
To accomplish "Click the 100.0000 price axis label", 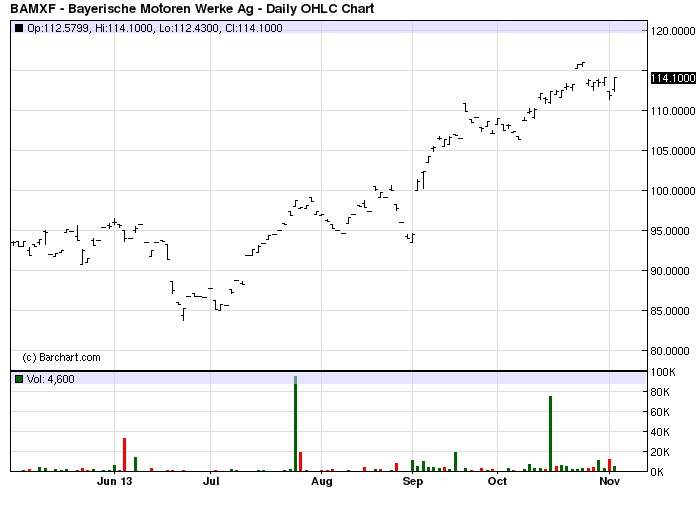I will point(673,191).
